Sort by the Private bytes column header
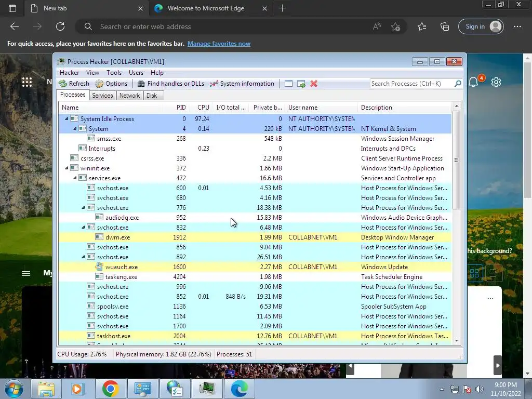Viewport: 532px width, 399px height. pyautogui.click(x=267, y=108)
